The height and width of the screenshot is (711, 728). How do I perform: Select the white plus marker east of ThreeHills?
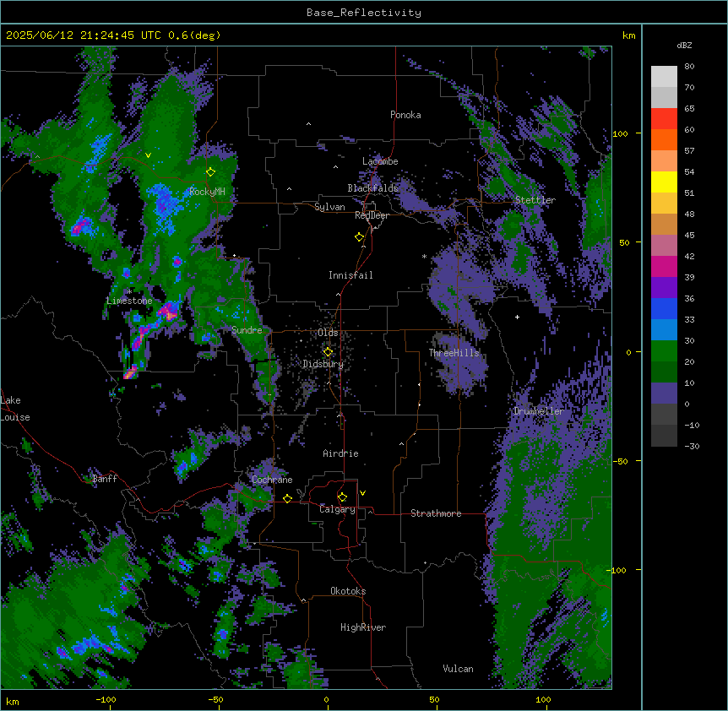coord(517,317)
